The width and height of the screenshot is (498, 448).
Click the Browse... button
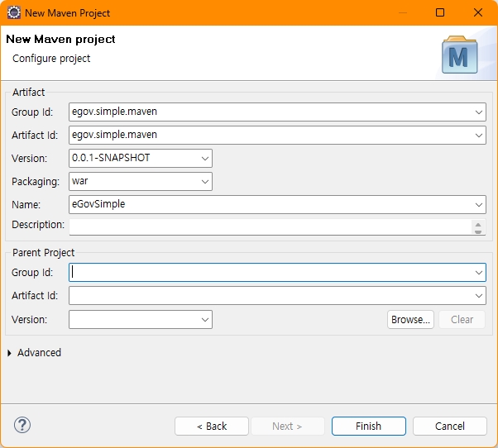(410, 320)
